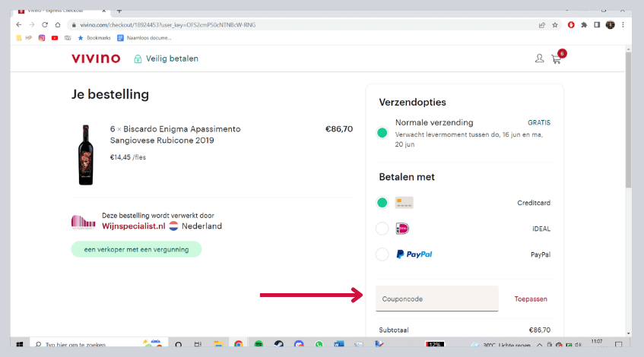Click the Veilig betalen lock icon

pyautogui.click(x=138, y=59)
